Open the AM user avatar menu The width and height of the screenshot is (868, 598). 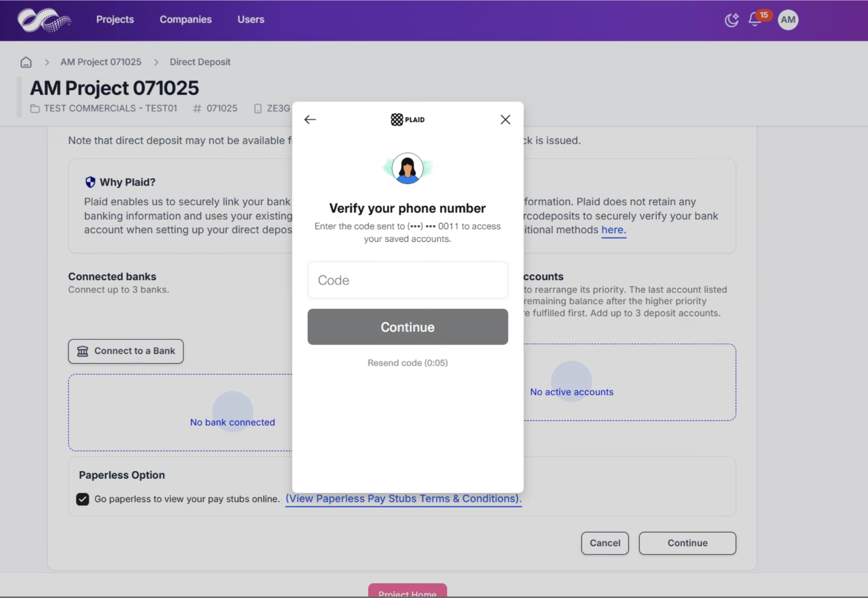tap(788, 20)
